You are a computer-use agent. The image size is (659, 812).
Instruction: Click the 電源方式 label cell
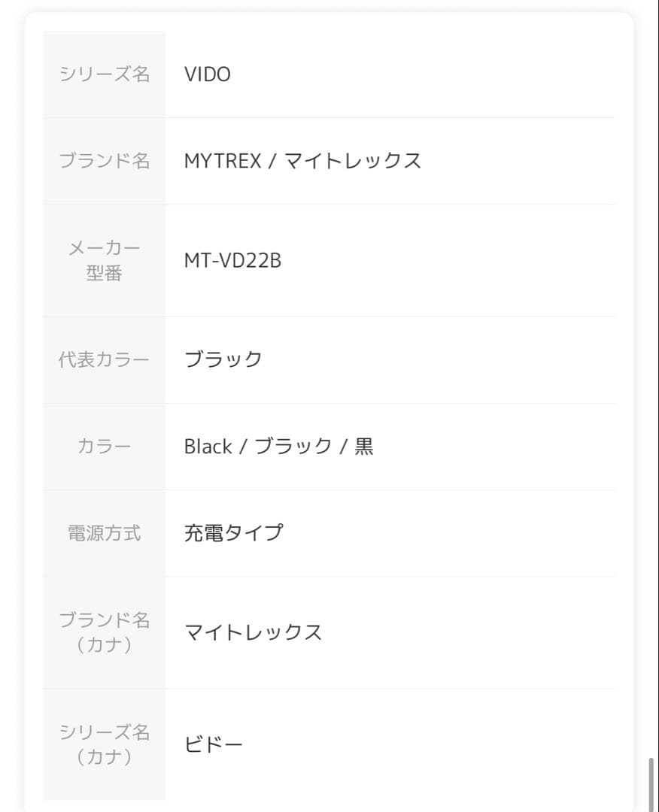(104, 533)
